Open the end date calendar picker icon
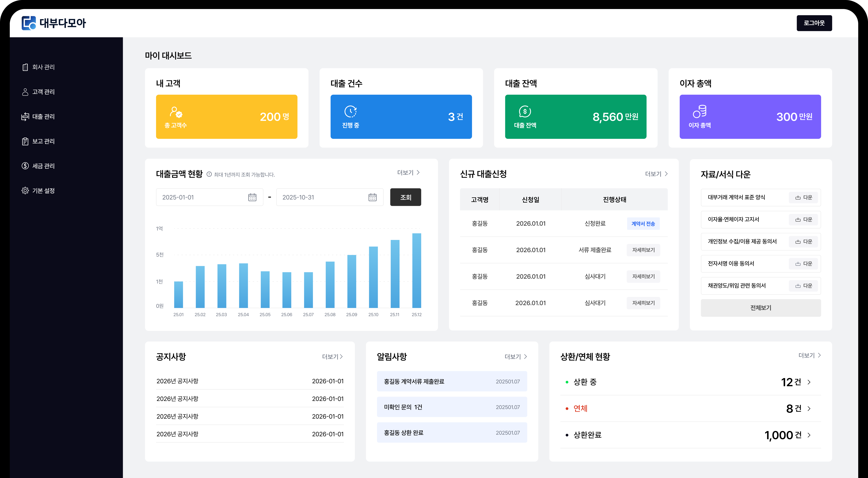The height and width of the screenshot is (478, 868). click(x=372, y=197)
